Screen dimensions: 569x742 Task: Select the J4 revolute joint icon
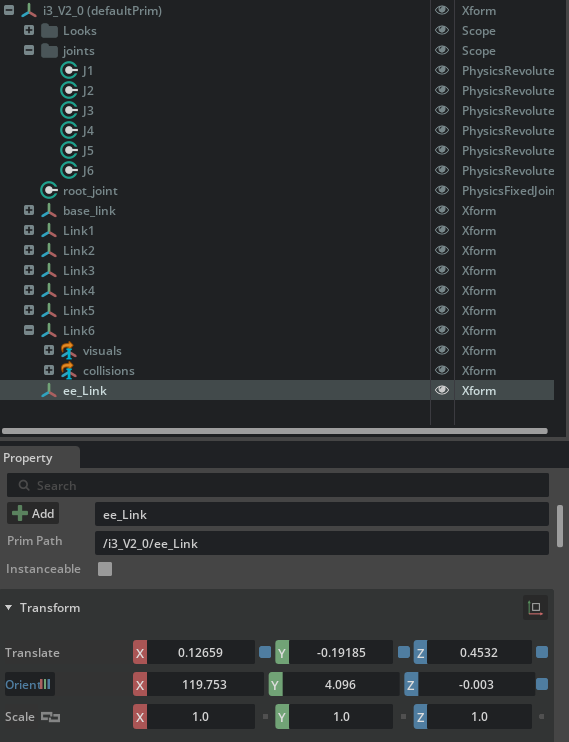click(x=69, y=130)
